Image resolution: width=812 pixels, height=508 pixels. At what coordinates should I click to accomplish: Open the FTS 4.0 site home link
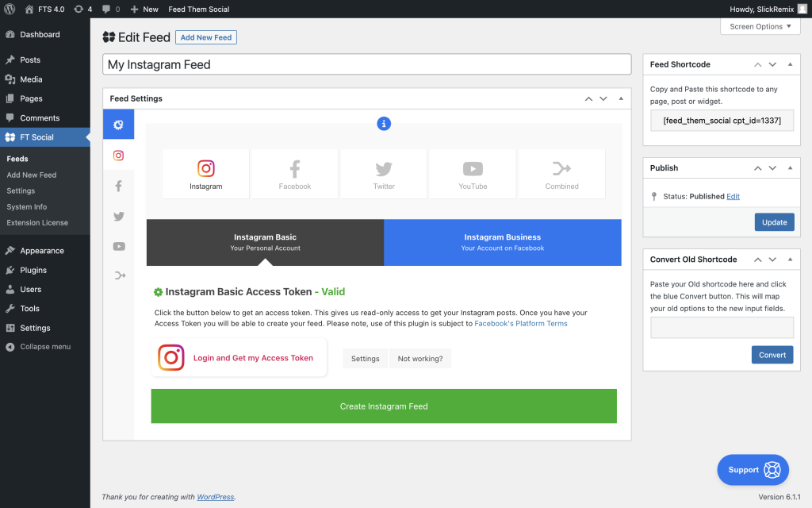click(x=44, y=9)
